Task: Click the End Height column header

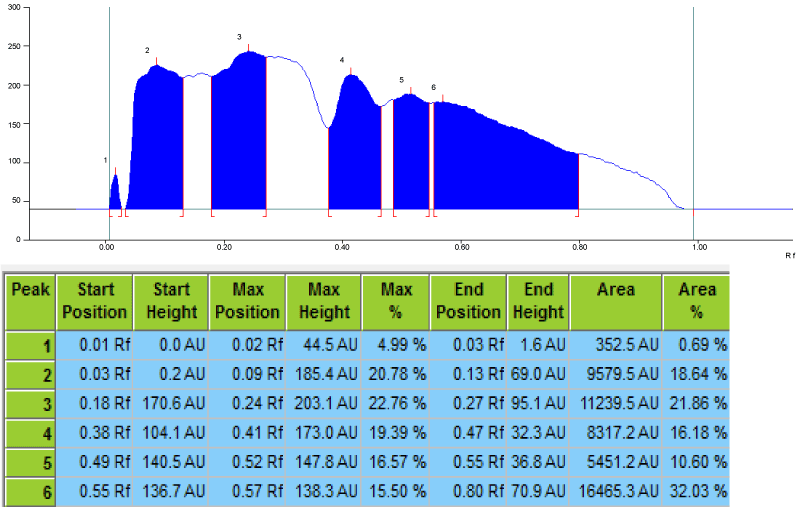Action: point(538,302)
